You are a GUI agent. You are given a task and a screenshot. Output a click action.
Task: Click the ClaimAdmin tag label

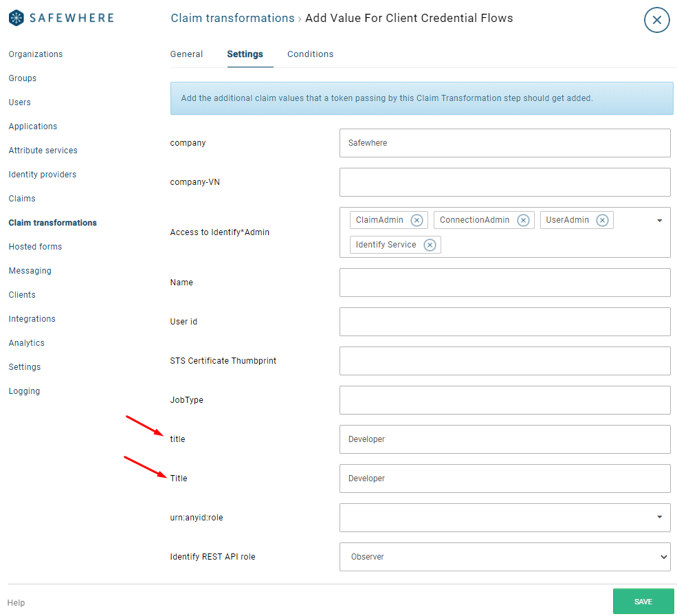[x=379, y=220]
